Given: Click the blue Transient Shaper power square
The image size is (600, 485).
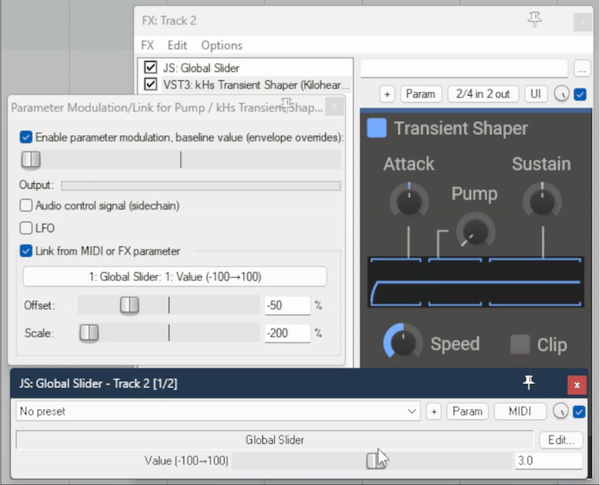Looking at the screenshot, I should point(377,128).
